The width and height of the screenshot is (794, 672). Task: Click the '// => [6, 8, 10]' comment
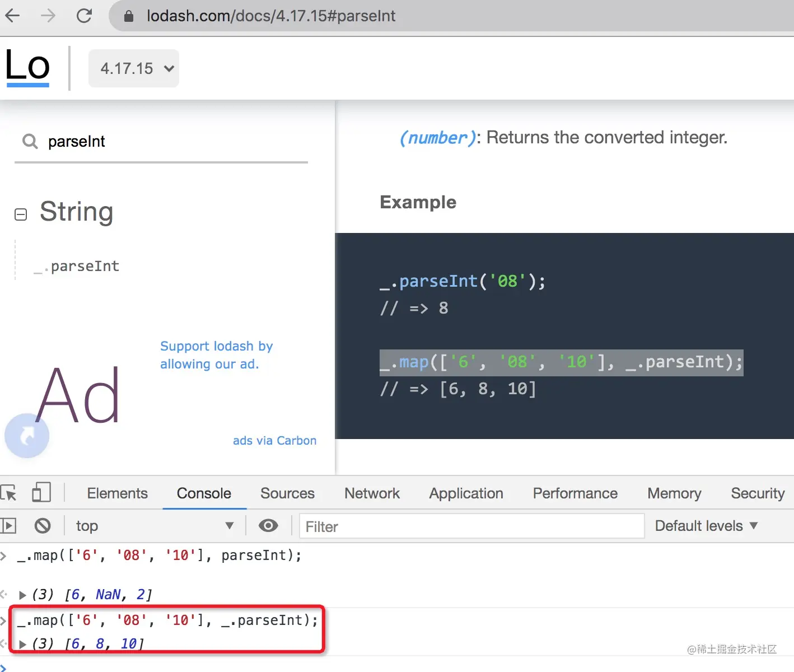(x=458, y=389)
